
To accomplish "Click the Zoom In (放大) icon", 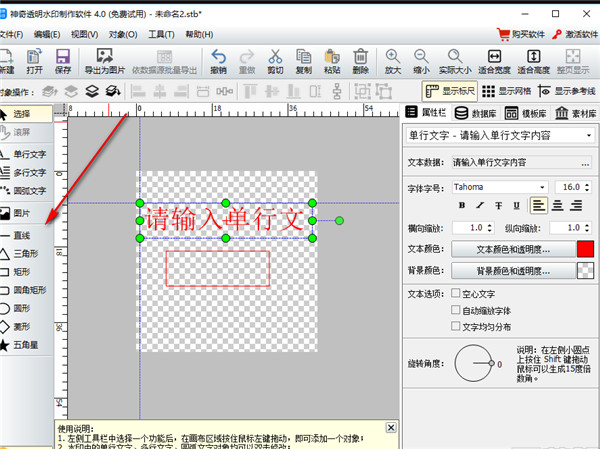I will 393,61.
